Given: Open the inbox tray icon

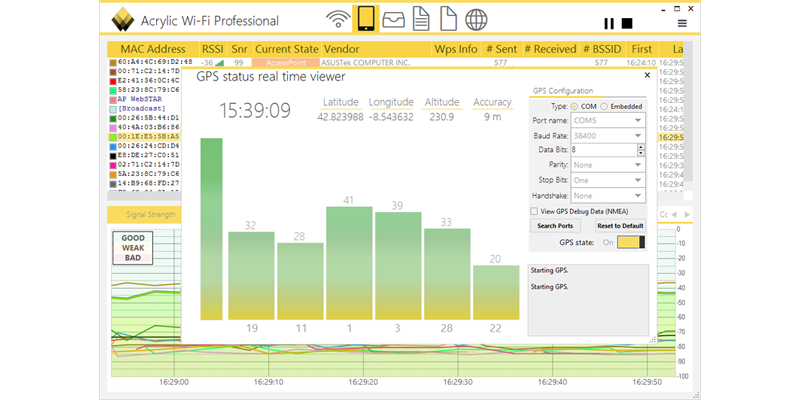Looking at the screenshot, I should coord(394,20).
